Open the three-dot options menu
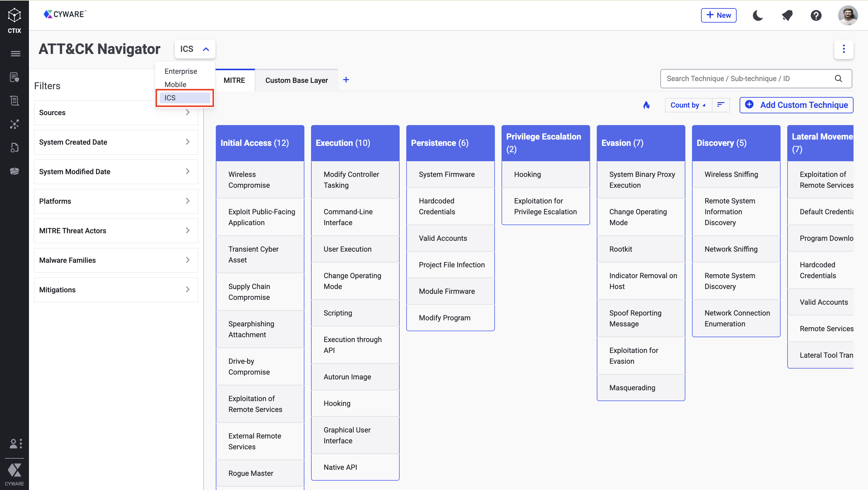Screen dimensions: 868x490 click(843, 49)
